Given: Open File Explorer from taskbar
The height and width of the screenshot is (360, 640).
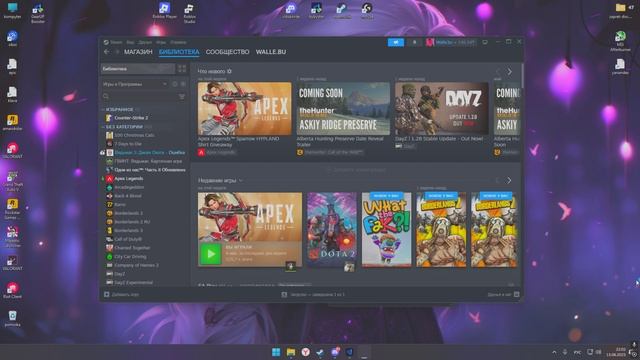Looking at the screenshot, I should 291,352.
